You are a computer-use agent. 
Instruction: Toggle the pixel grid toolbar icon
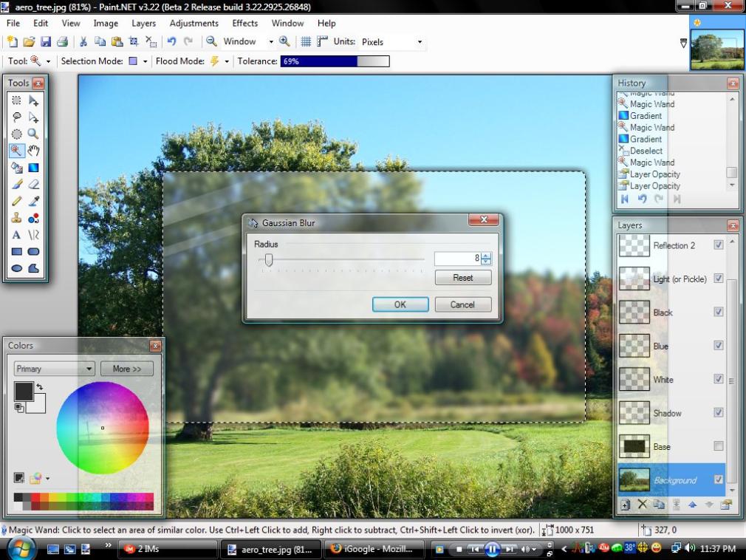click(305, 42)
